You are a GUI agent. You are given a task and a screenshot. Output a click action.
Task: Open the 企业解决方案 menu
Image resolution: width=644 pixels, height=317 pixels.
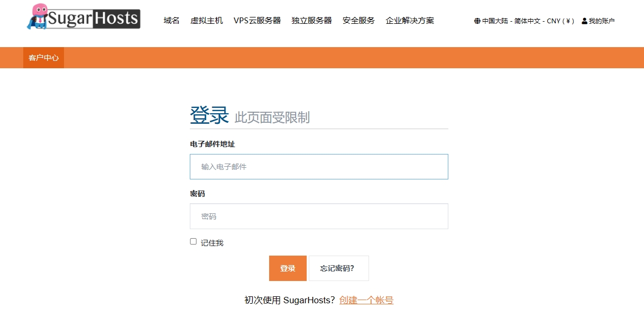pyautogui.click(x=410, y=21)
